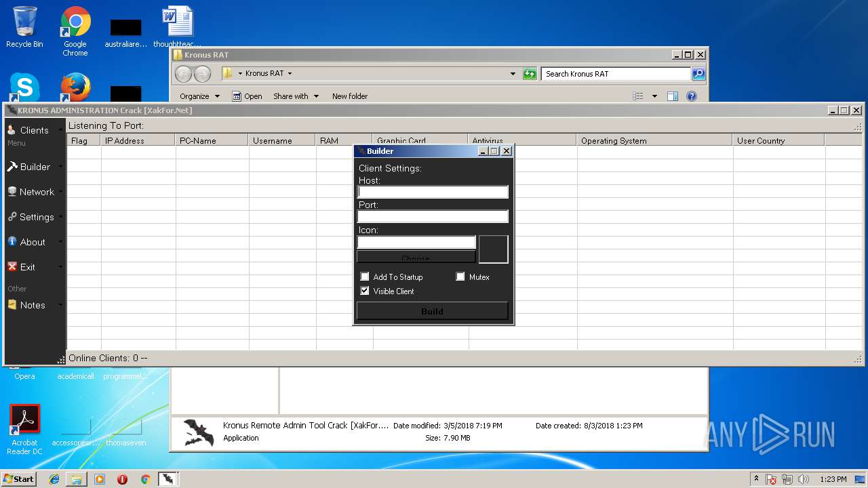This screenshot has height=488, width=868.
Task: Click Back arrow in Kronus RAT explorer
Action: coord(183,74)
